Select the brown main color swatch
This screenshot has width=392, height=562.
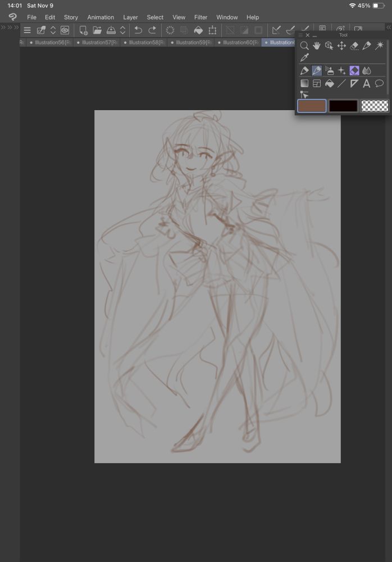coord(312,106)
